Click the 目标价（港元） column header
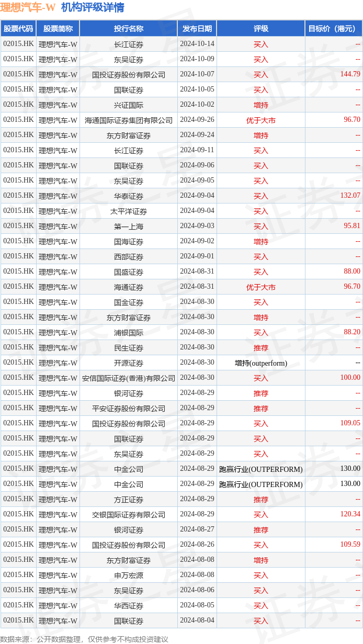Screen dimensions: 363x644 click(x=334, y=29)
